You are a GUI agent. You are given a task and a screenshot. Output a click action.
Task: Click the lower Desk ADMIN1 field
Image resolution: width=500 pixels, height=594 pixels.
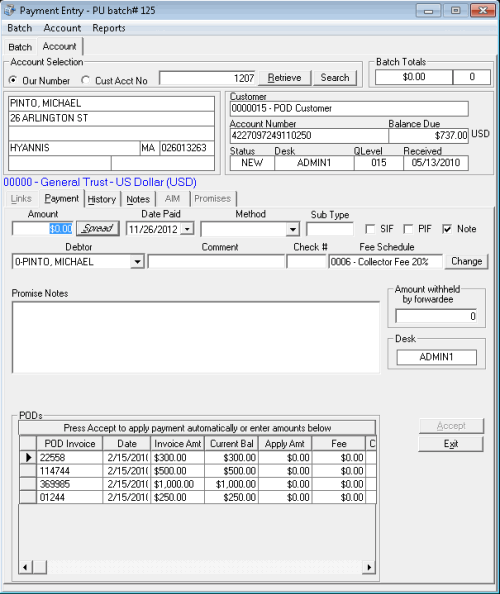click(x=436, y=357)
